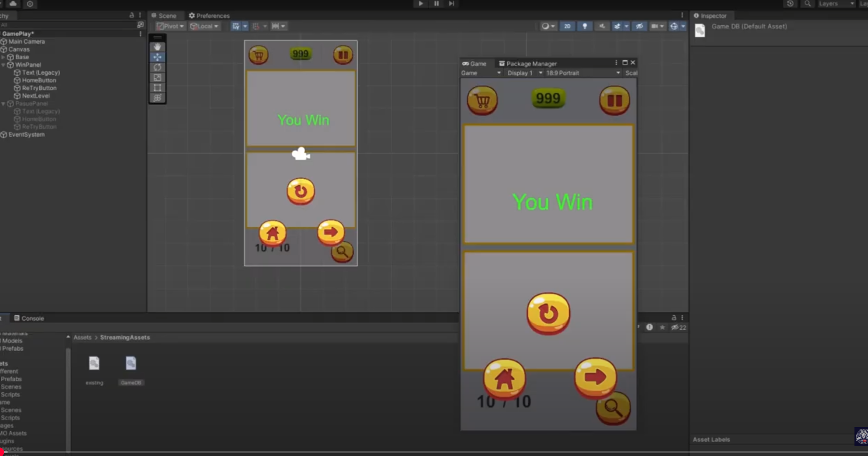Select the shopping cart icon in Scene view
Viewport: 868px width, 456px height.
click(259, 55)
